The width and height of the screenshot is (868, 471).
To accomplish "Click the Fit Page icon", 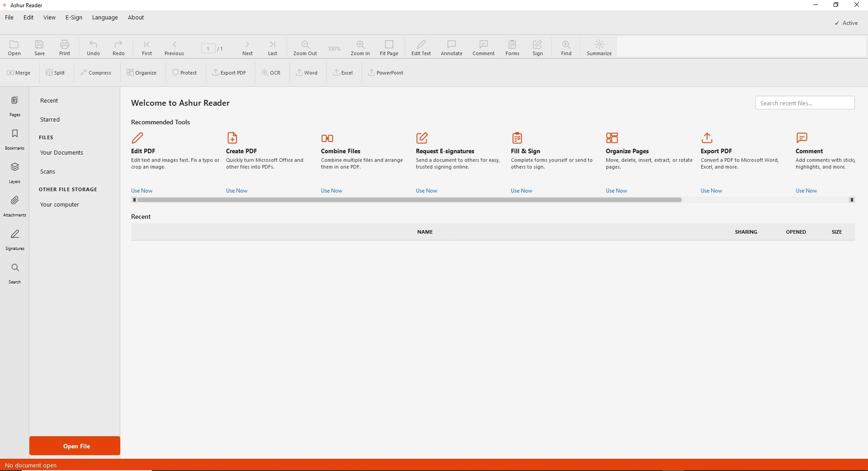I will click(x=389, y=44).
